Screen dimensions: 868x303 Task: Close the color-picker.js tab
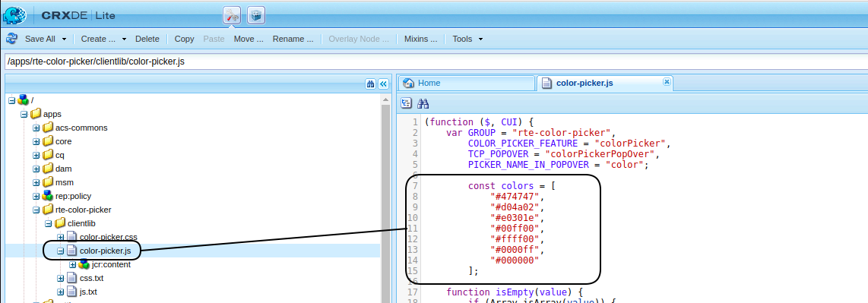click(x=667, y=81)
